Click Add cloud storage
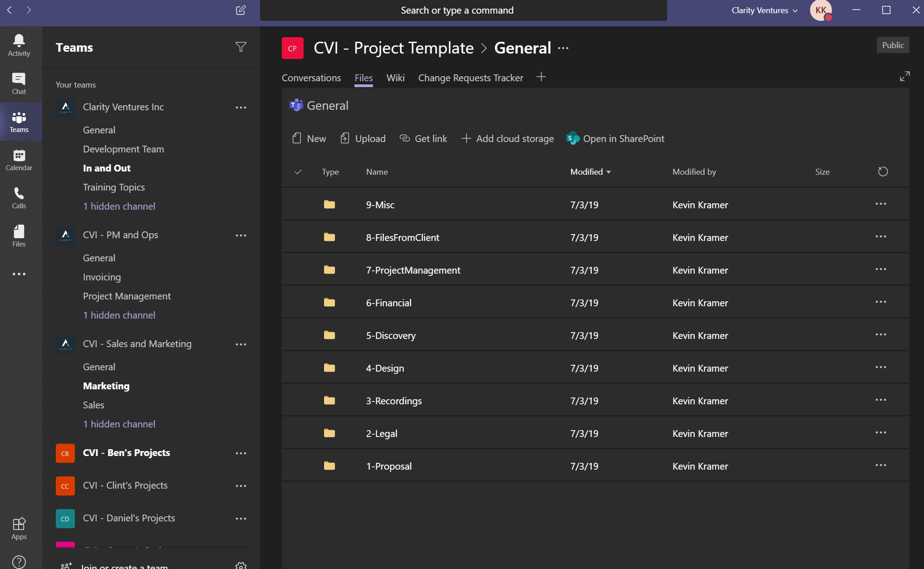Image resolution: width=924 pixels, height=569 pixels. point(507,138)
